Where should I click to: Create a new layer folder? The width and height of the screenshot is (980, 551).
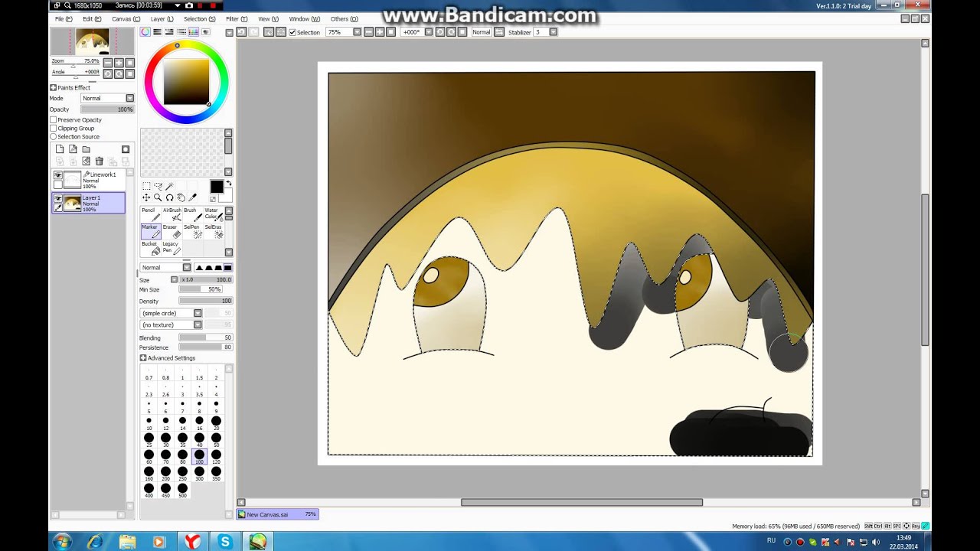[86, 149]
